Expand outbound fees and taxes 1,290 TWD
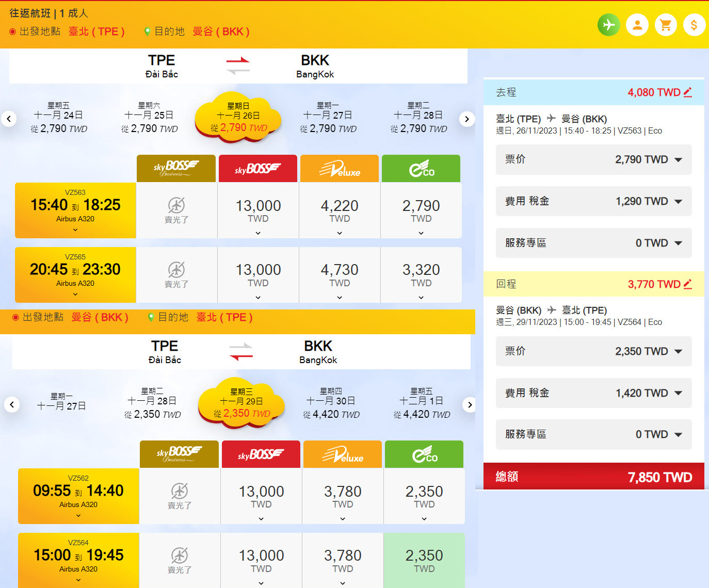 [593, 201]
